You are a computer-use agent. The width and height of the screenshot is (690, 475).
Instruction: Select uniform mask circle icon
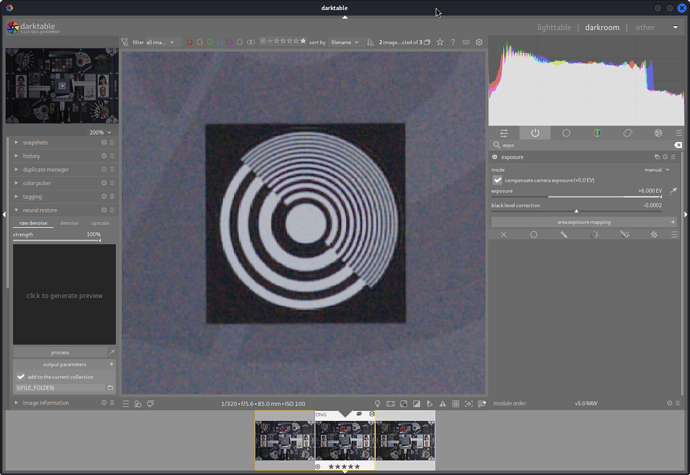533,235
